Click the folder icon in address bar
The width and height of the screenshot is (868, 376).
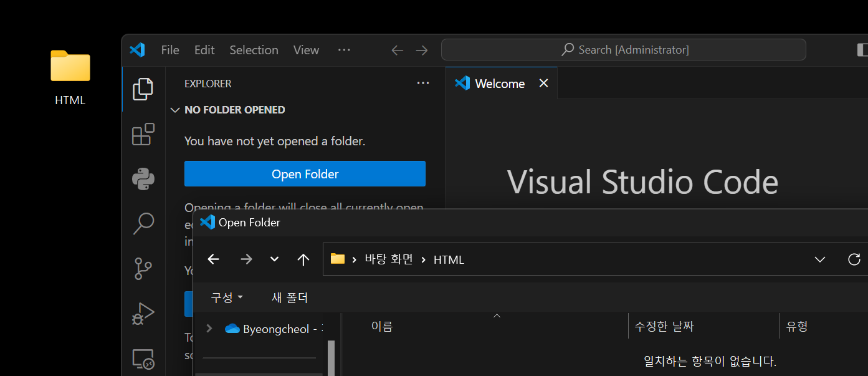(338, 259)
